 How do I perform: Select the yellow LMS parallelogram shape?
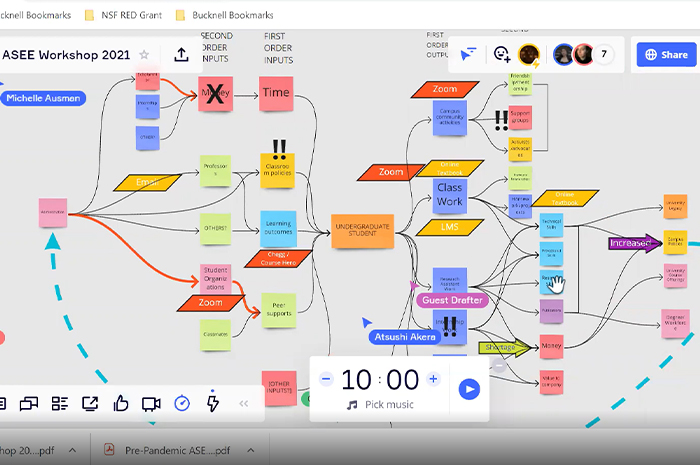450,227
